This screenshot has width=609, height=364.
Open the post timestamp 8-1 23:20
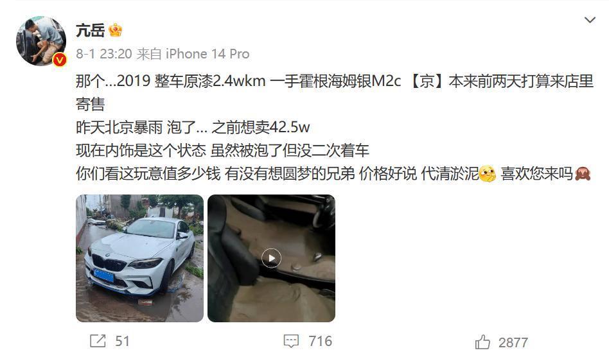coord(103,54)
